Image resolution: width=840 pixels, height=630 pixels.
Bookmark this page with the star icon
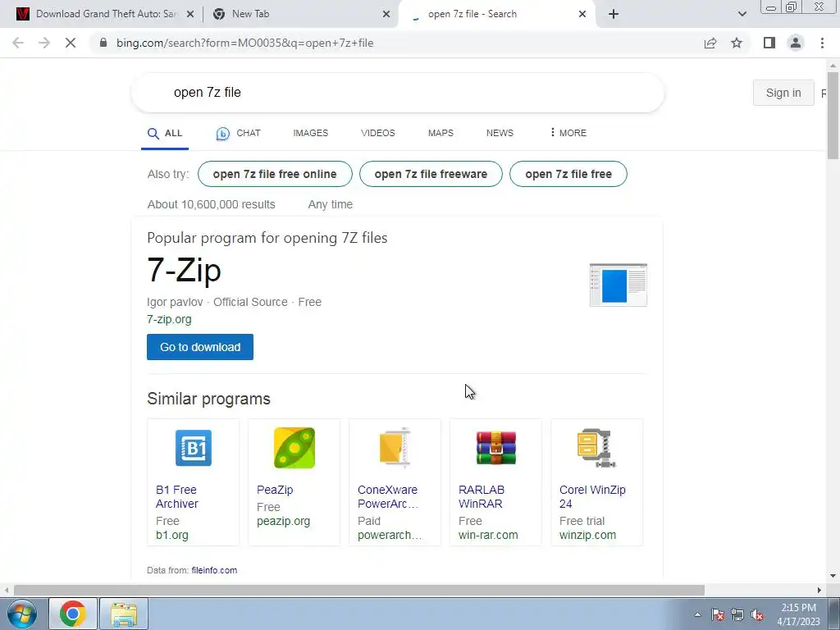[737, 43]
